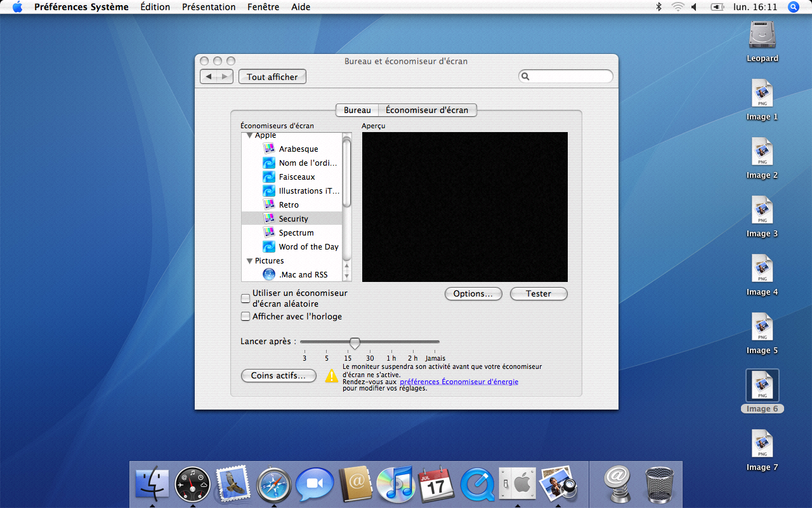
Task: Open the Préférences Système menu
Action: pyautogui.click(x=81, y=7)
